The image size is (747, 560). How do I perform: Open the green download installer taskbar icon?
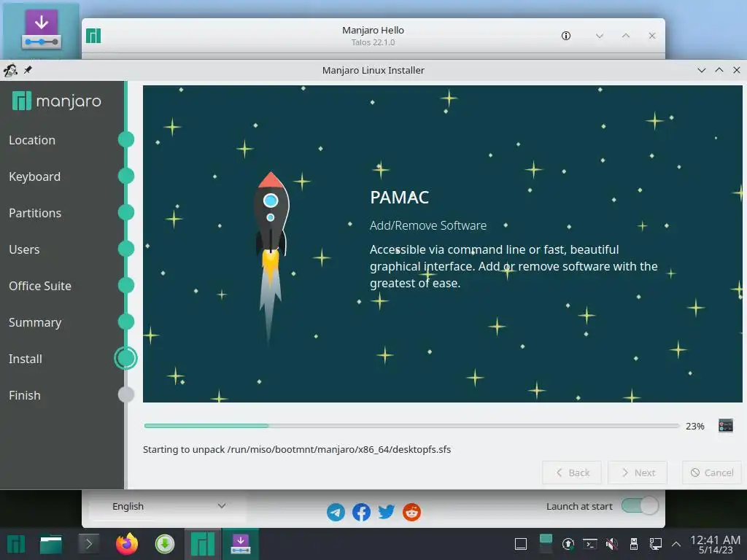(165, 544)
